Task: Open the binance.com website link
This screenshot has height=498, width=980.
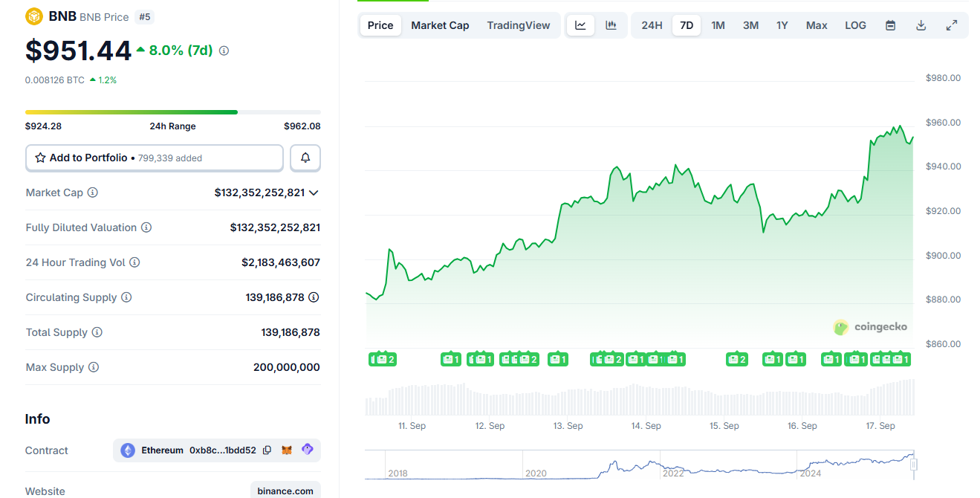Action: [285, 491]
